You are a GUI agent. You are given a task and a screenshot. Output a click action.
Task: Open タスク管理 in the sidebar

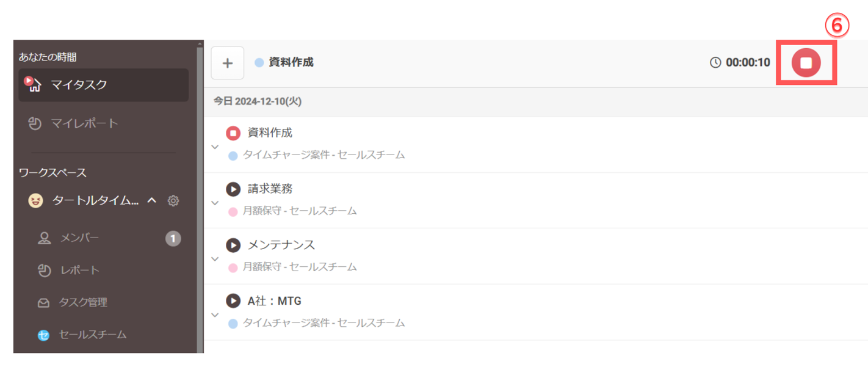tap(82, 302)
